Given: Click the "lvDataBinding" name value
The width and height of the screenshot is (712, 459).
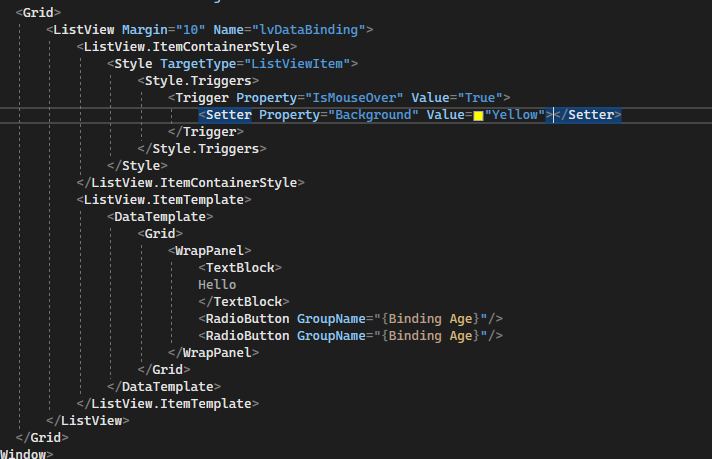Looking at the screenshot, I should (308, 30).
